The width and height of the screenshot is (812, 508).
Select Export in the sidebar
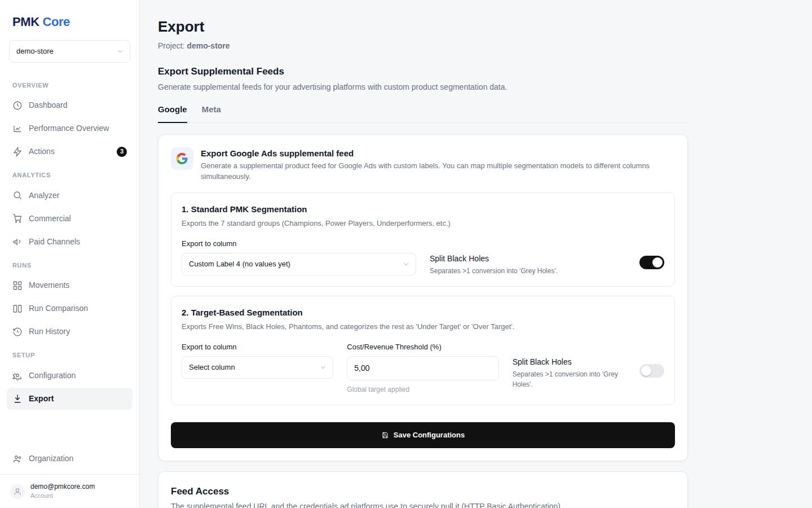coord(69,399)
